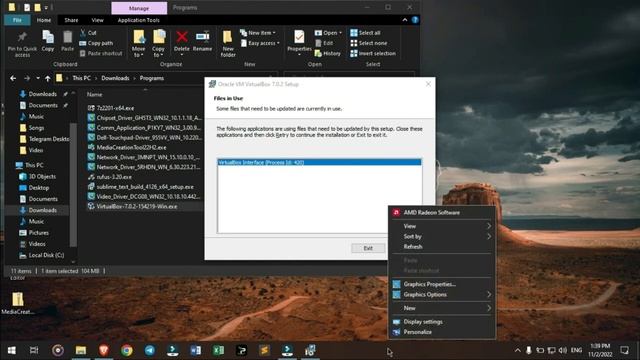Select VirtualBox Interface process list entry
The width and height of the screenshot is (640, 360).
pos(319,162)
